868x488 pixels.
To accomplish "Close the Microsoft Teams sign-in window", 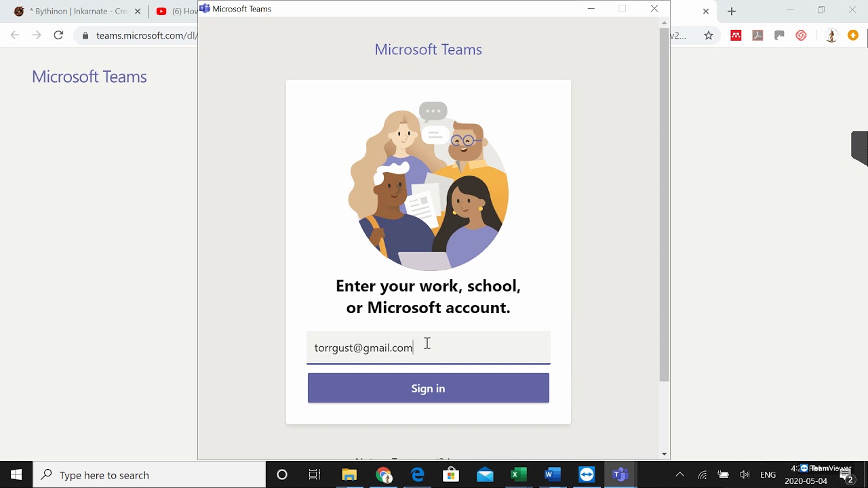I will click(654, 9).
